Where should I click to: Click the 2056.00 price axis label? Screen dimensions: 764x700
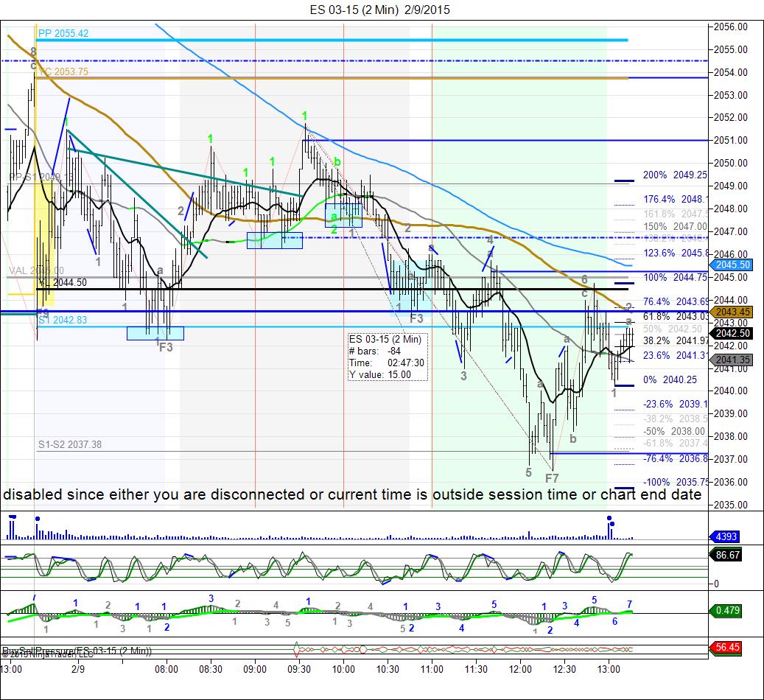[x=730, y=27]
